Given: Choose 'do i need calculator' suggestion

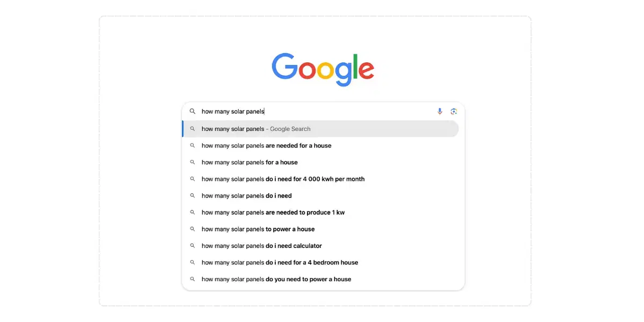Looking at the screenshot, I should (261, 246).
